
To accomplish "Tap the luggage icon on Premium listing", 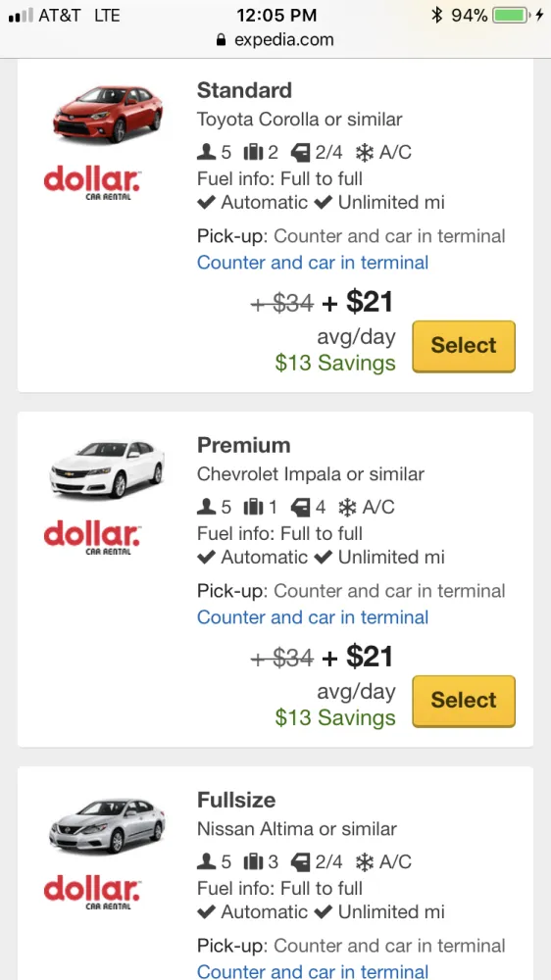I will click(252, 507).
